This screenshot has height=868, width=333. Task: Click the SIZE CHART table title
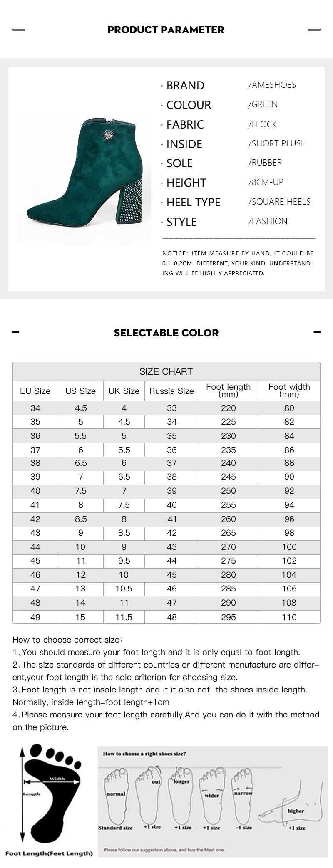click(166, 371)
